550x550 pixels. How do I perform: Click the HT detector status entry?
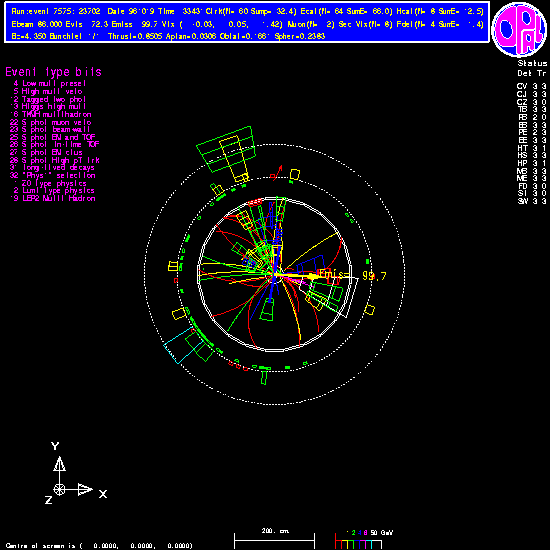pyautogui.click(x=531, y=148)
